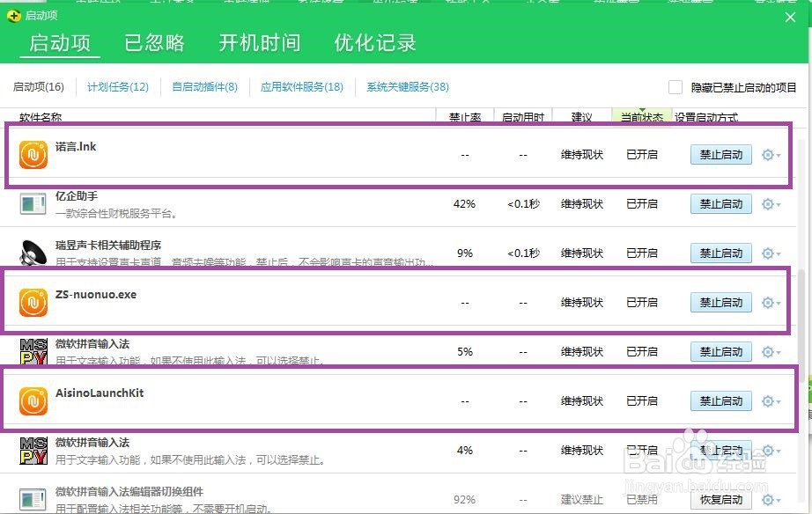Screen dimensions: 812x514
Task: Switch to the 已忽略 tab
Action: pos(154,43)
